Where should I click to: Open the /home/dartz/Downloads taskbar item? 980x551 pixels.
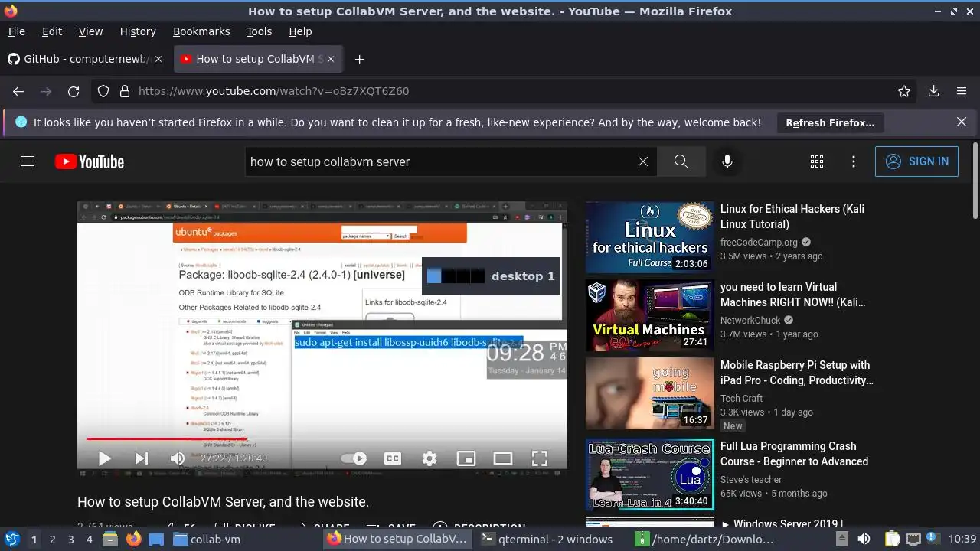coord(704,539)
